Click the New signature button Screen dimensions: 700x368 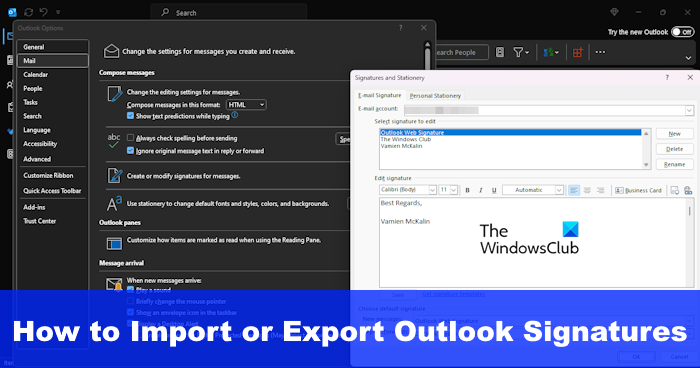pyautogui.click(x=675, y=134)
